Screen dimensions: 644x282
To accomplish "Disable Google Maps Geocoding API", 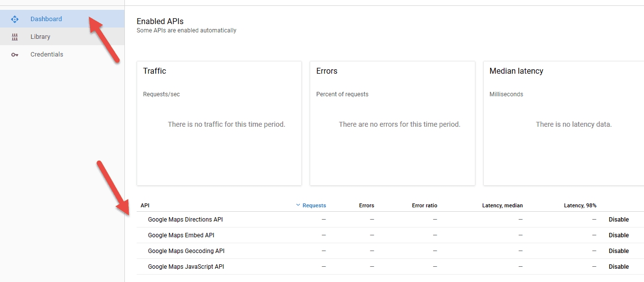I will [x=618, y=251].
